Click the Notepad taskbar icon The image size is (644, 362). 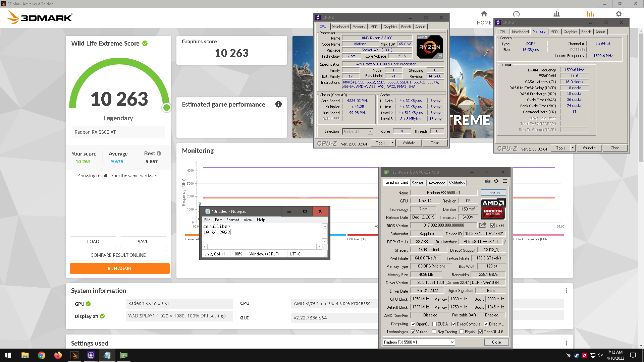click(107, 355)
